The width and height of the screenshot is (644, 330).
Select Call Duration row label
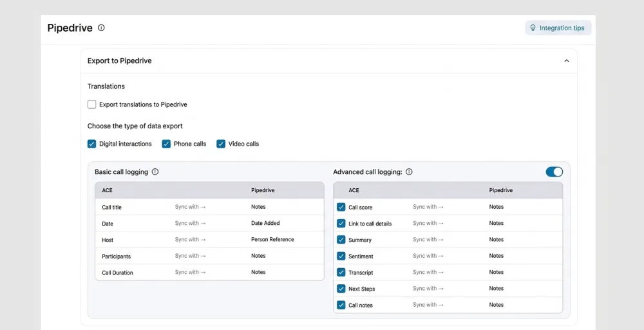pyautogui.click(x=117, y=273)
